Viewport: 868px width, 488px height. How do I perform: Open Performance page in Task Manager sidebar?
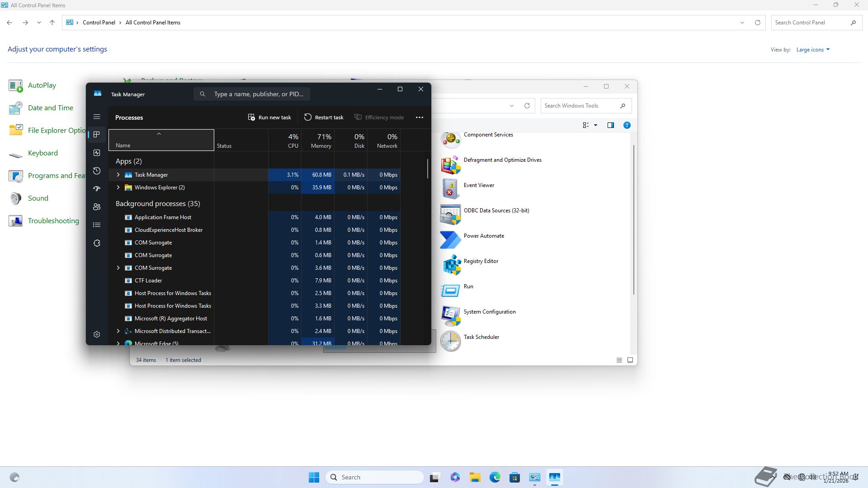pos(97,153)
